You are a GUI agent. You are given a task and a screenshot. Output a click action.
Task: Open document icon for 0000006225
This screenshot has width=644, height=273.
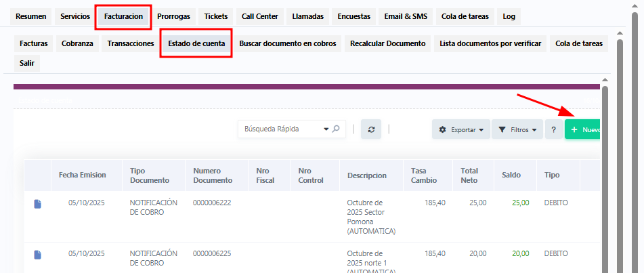pyautogui.click(x=38, y=254)
